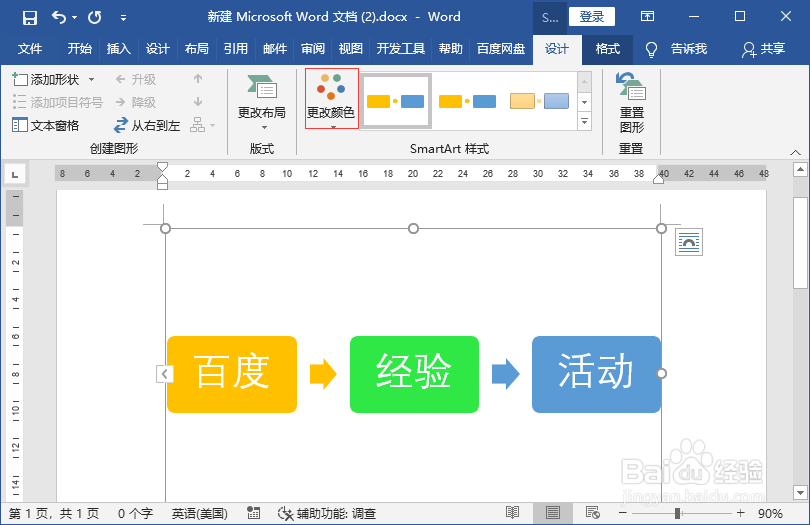Click the Undo arrow icon
This screenshot has height=525, width=810.
59,18
